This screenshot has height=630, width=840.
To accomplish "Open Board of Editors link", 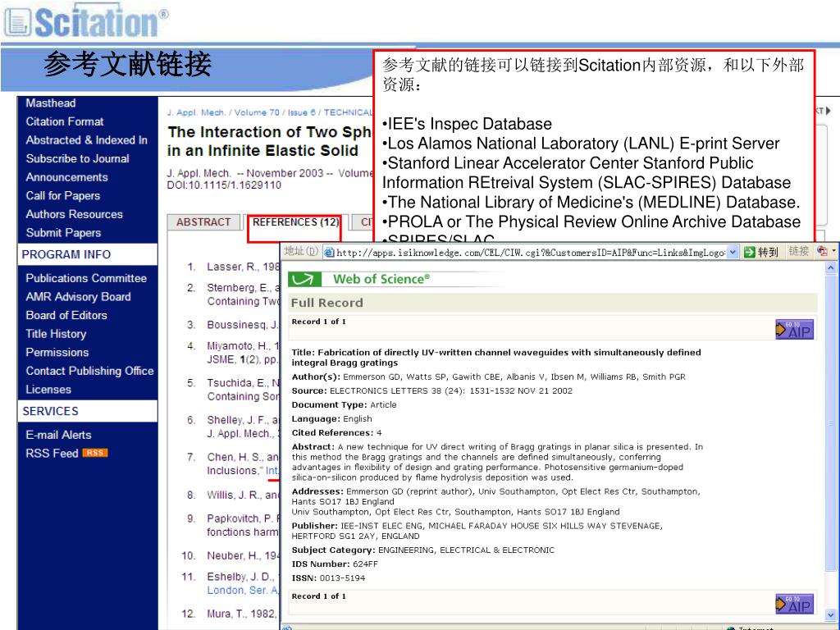I will [66, 315].
